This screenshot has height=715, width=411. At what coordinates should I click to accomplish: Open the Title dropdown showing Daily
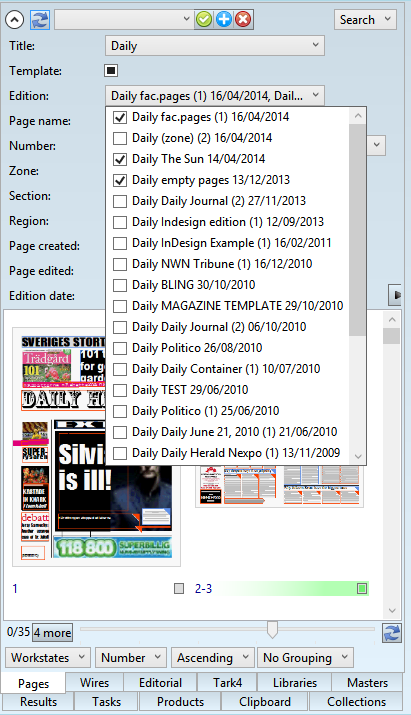(x=215, y=46)
